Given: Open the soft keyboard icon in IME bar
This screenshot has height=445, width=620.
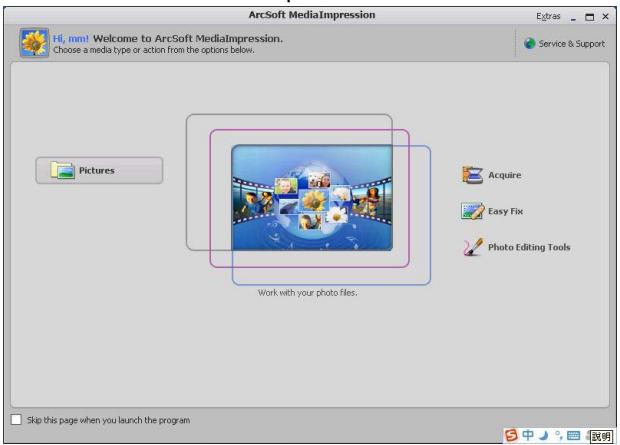Looking at the screenshot, I should pyautogui.click(x=573, y=436).
